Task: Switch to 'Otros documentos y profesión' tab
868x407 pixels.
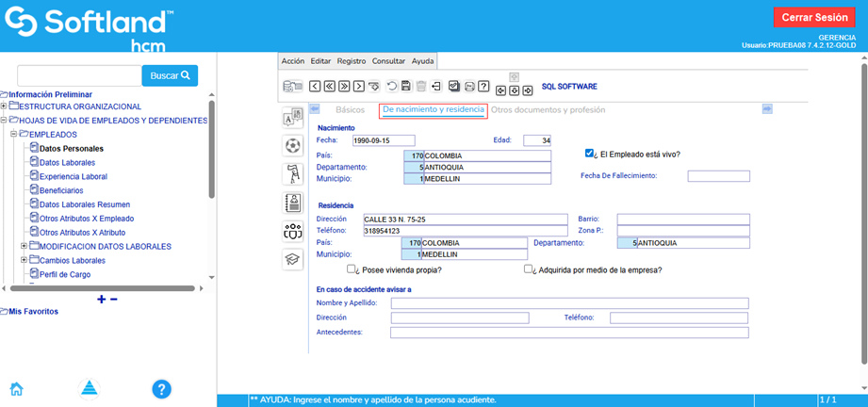Action: 548,110
